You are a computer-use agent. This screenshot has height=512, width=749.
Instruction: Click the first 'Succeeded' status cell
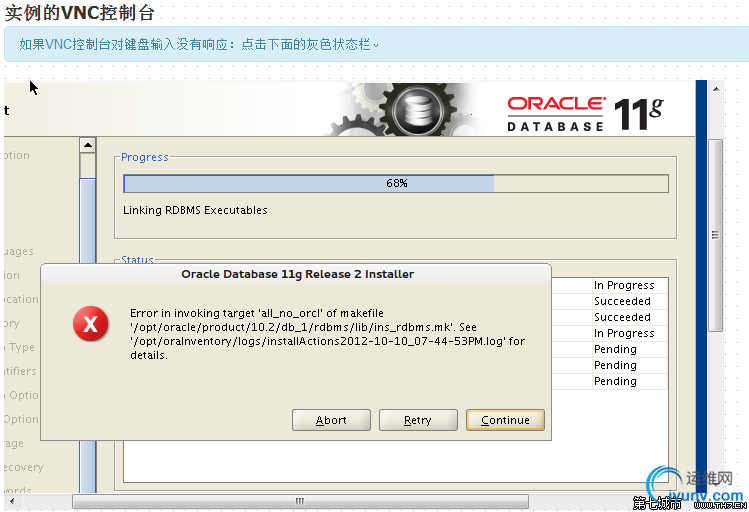622,301
